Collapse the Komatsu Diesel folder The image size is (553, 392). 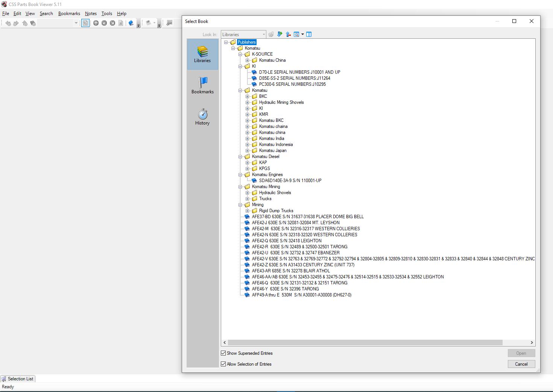(240, 156)
